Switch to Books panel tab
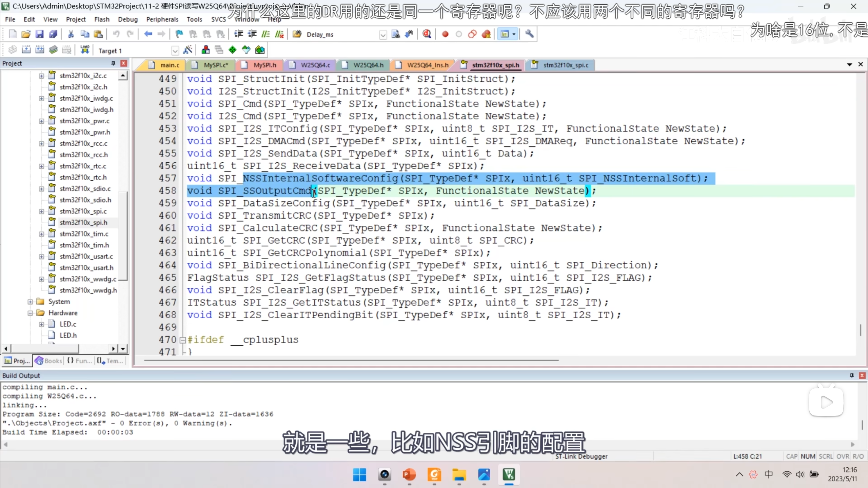 (49, 361)
